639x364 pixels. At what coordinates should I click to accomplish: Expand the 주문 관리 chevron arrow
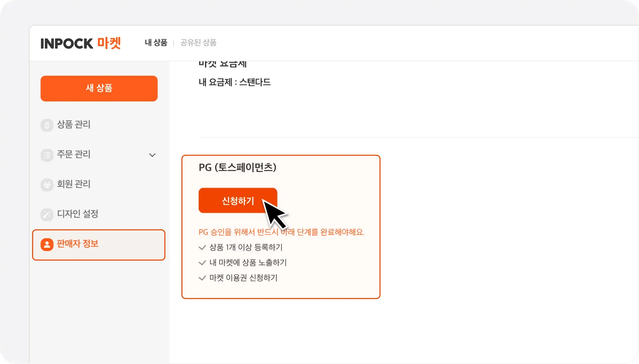152,155
